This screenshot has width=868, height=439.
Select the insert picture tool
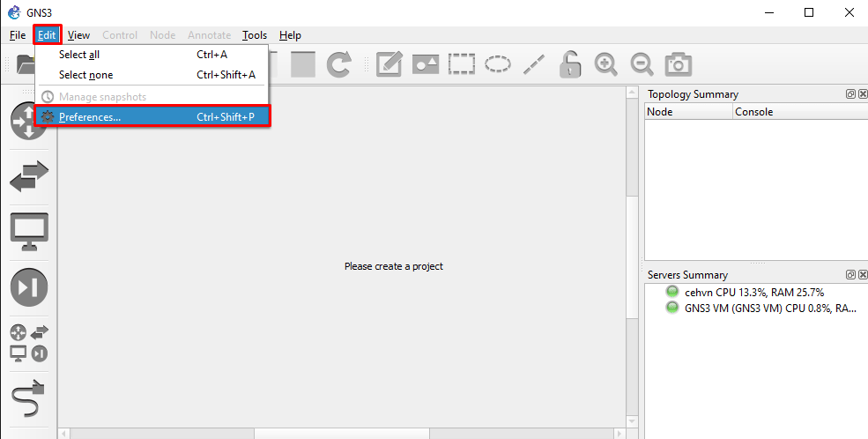[425, 64]
